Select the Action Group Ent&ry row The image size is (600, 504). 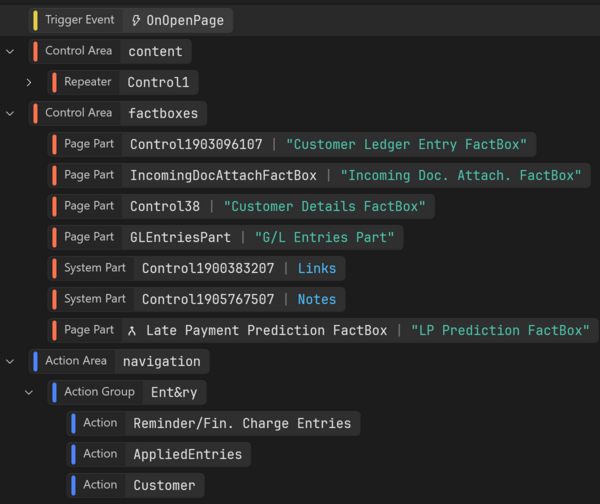(x=127, y=392)
